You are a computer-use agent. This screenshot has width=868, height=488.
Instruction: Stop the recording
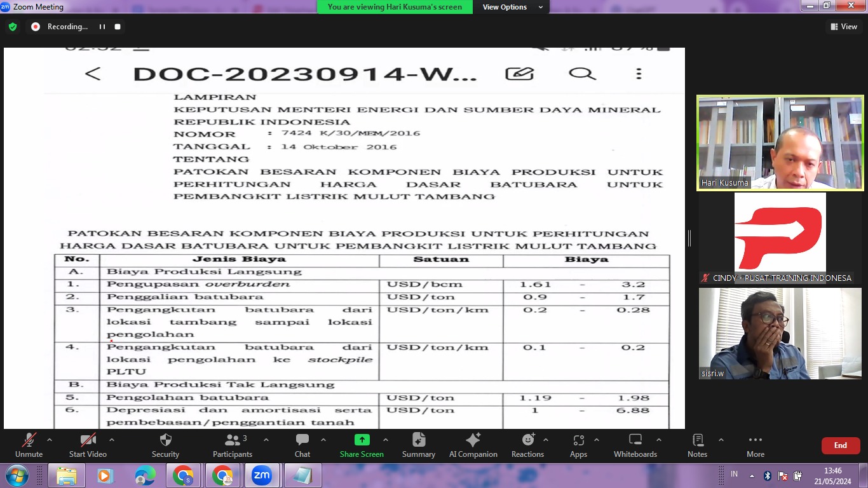pyautogui.click(x=118, y=27)
